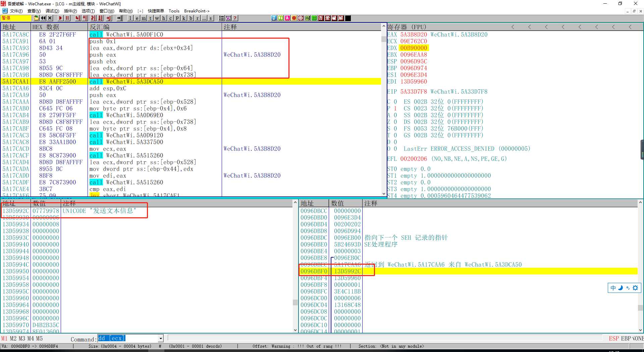The height and width of the screenshot is (352, 644).
Task: Open the 查看(V) menu
Action: click(x=34, y=11)
